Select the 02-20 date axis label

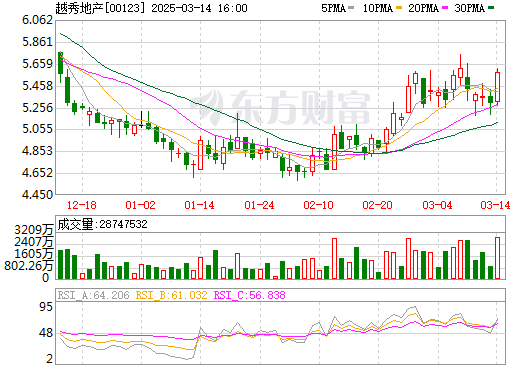[377, 205]
